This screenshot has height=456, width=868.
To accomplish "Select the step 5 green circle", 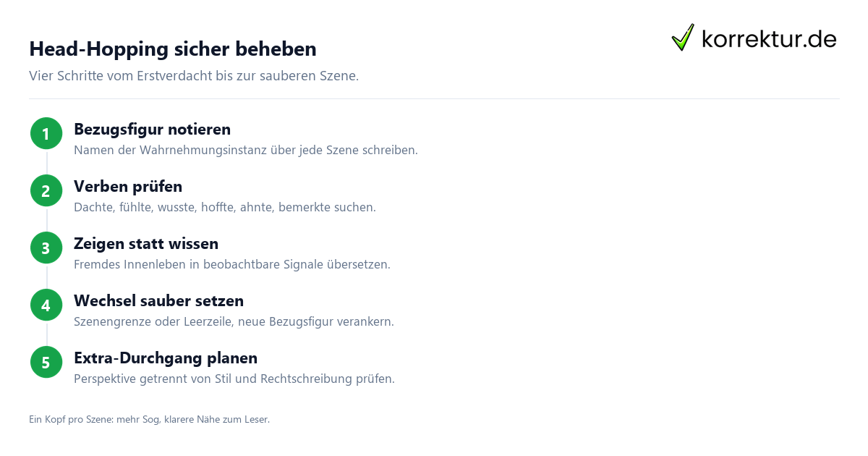I will 46,362.
